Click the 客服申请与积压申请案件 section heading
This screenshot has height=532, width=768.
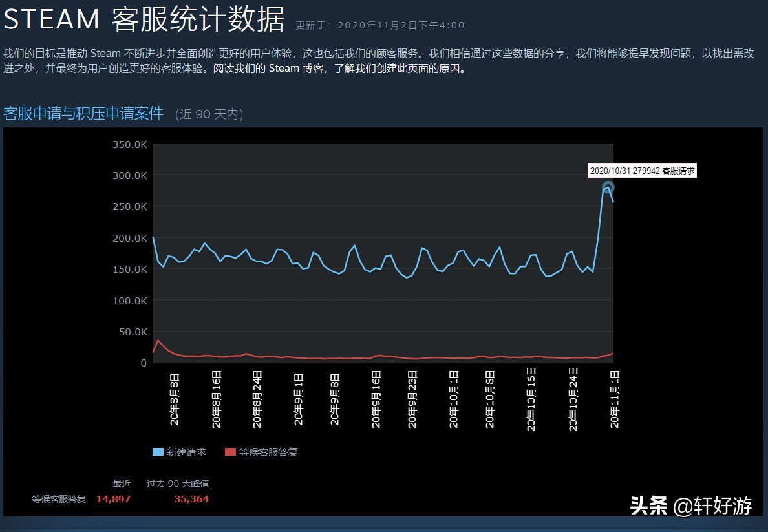tap(84, 114)
